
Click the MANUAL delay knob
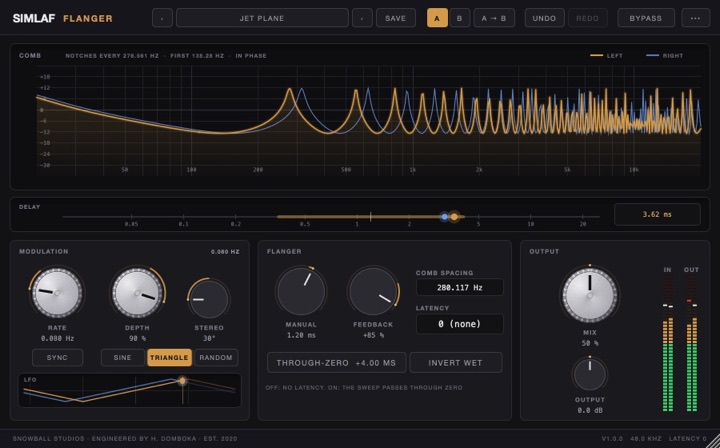[301, 291]
